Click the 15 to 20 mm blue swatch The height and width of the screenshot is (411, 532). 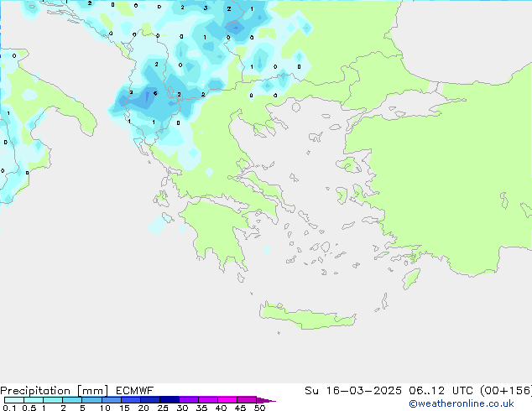[131, 400]
